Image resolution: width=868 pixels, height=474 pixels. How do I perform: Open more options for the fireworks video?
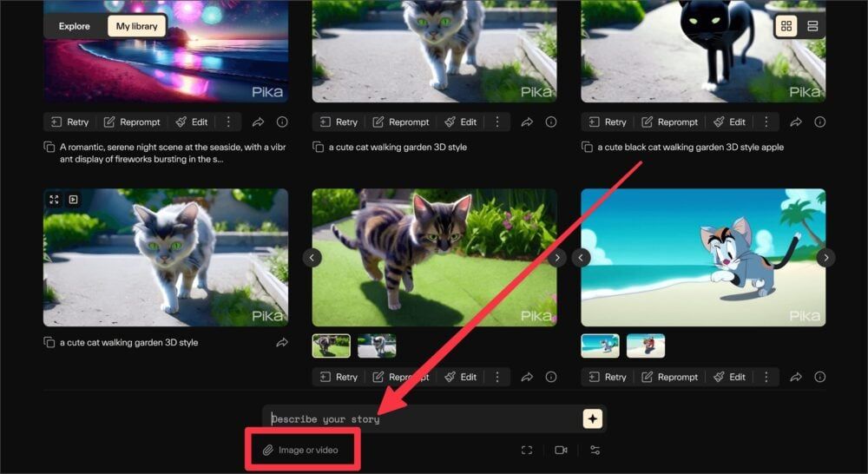tap(228, 122)
